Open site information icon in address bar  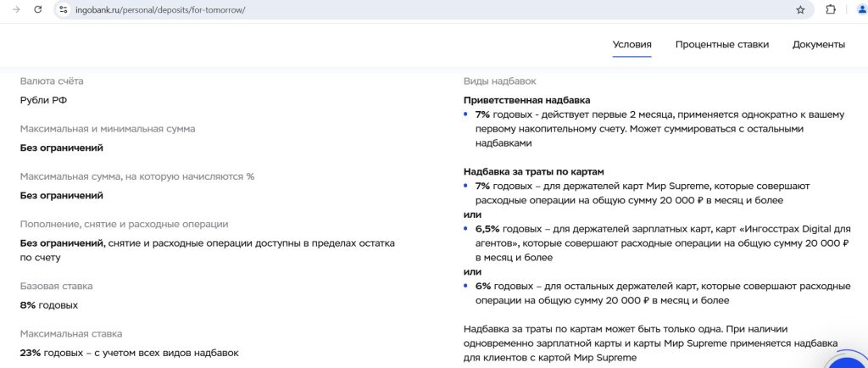(63, 9)
